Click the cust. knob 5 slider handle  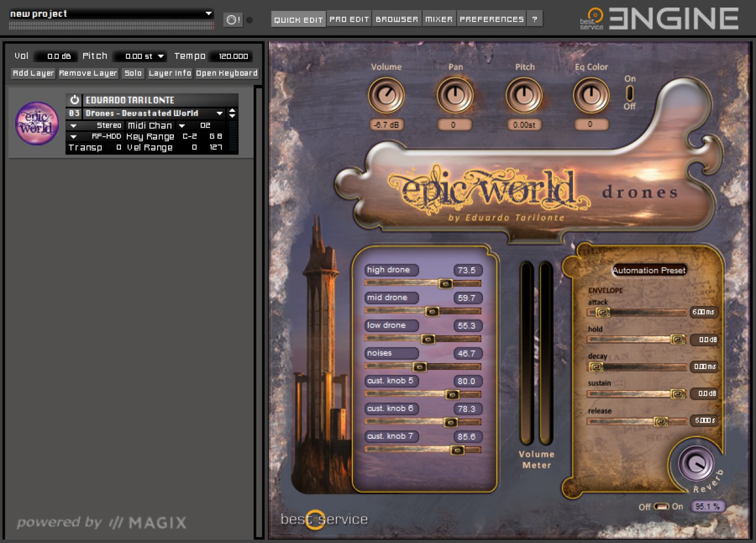click(452, 395)
